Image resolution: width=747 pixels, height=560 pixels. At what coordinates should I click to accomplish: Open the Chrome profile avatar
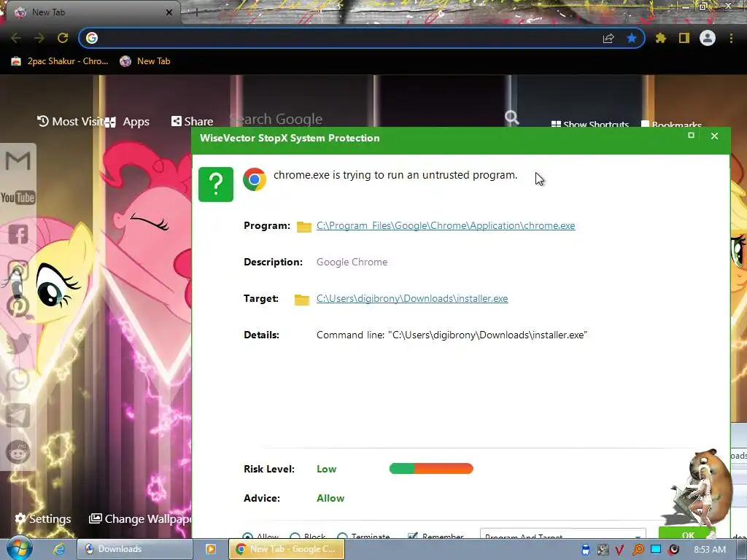coord(708,38)
